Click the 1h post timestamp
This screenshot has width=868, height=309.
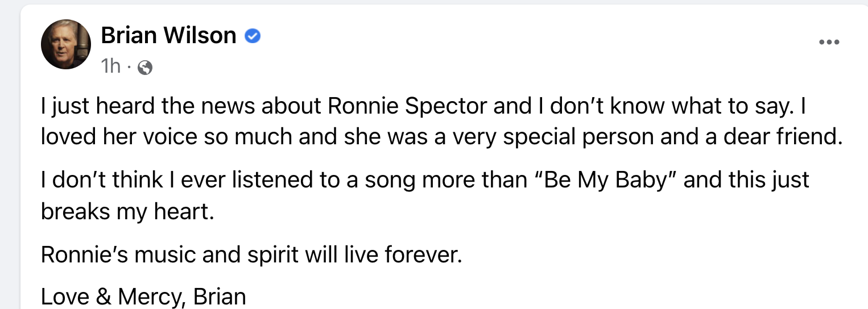pyautogui.click(x=111, y=67)
